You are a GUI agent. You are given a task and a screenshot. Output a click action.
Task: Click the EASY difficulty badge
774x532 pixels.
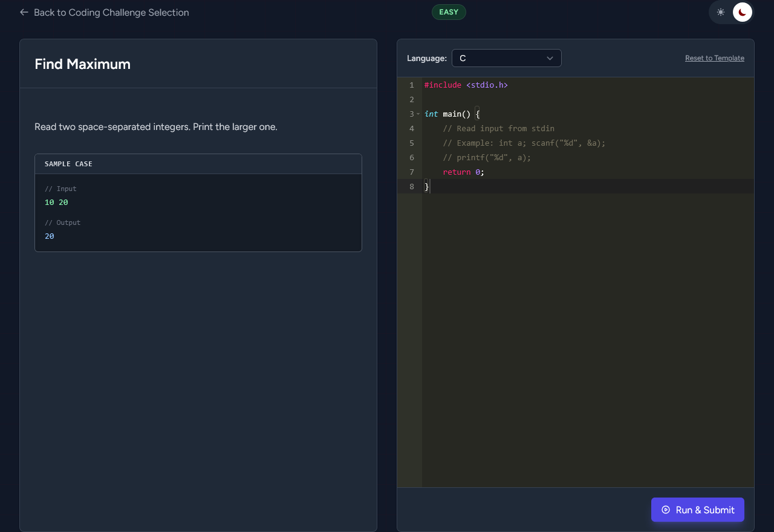pyautogui.click(x=449, y=12)
